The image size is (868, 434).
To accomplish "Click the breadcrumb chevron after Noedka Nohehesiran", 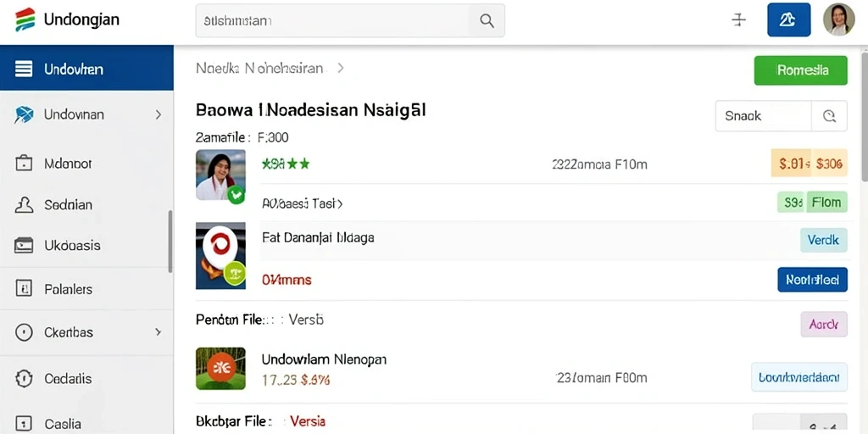I will coord(341,68).
